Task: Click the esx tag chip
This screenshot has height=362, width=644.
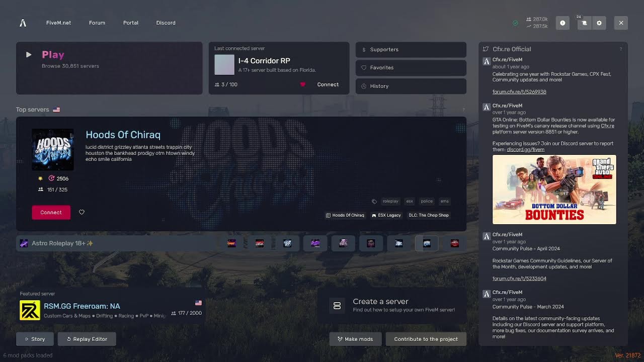Action: pos(410,201)
